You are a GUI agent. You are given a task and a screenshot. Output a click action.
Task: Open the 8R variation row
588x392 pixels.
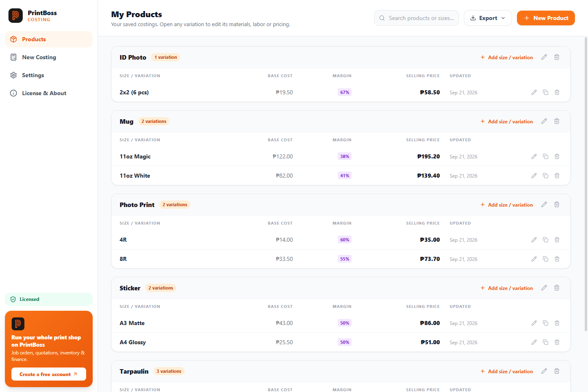341,259
